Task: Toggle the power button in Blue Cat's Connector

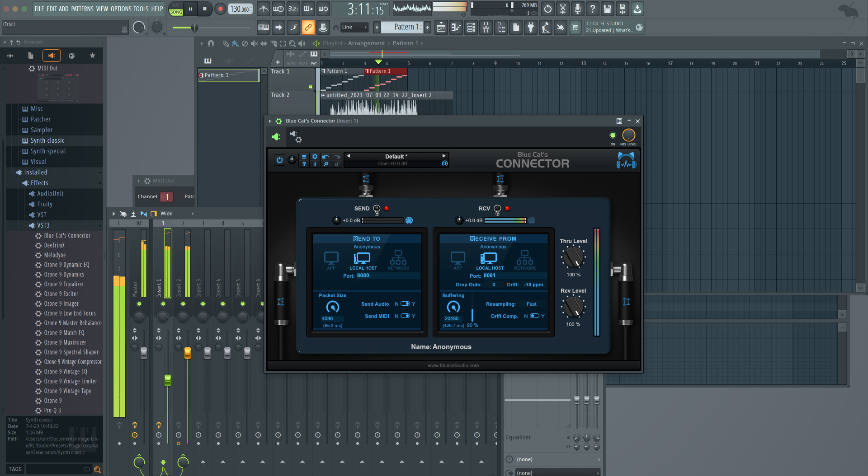Action: 279,159
